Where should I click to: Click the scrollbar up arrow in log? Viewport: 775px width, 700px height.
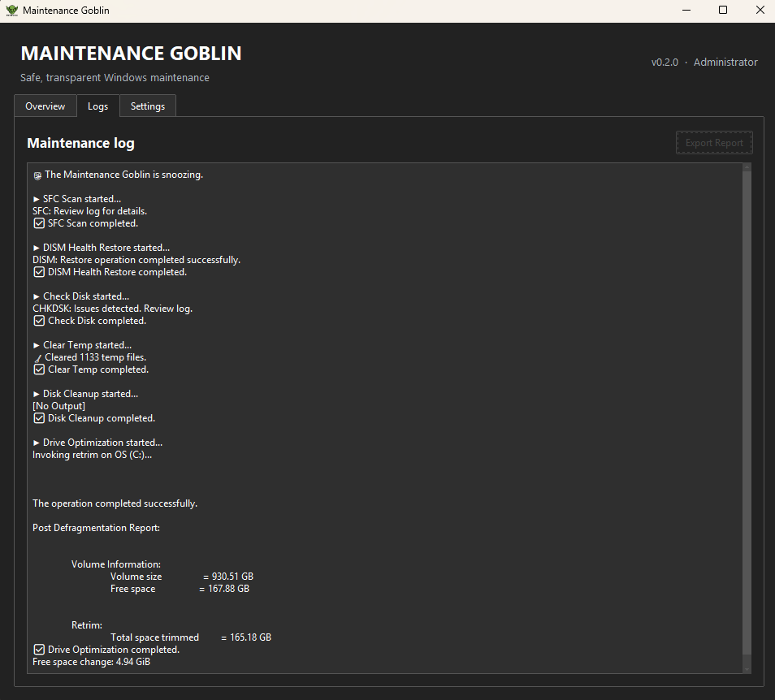coord(747,167)
